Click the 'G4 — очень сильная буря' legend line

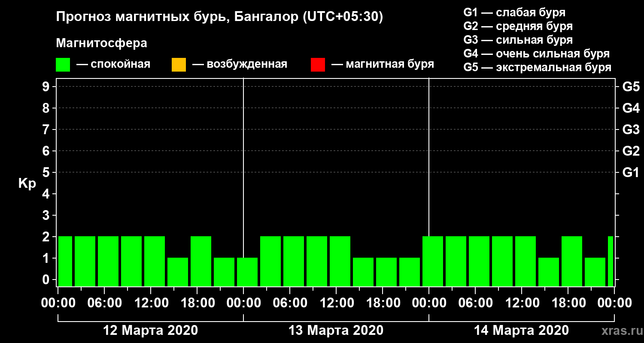(537, 54)
